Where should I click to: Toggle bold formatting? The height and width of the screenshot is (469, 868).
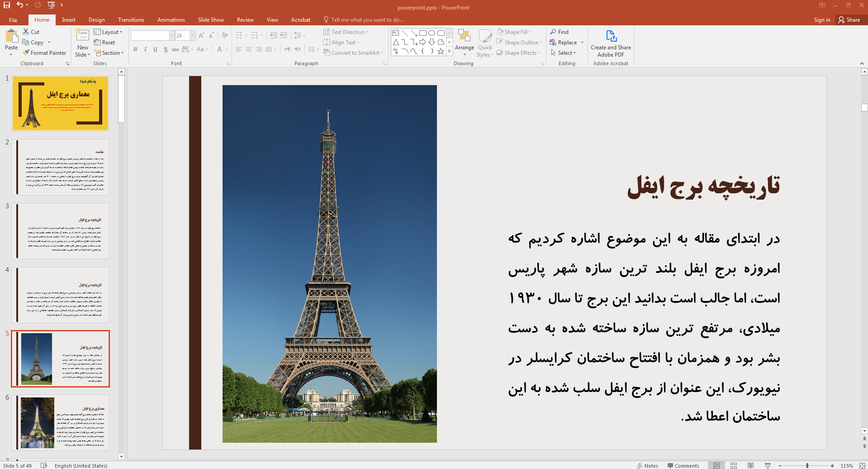[x=135, y=49]
